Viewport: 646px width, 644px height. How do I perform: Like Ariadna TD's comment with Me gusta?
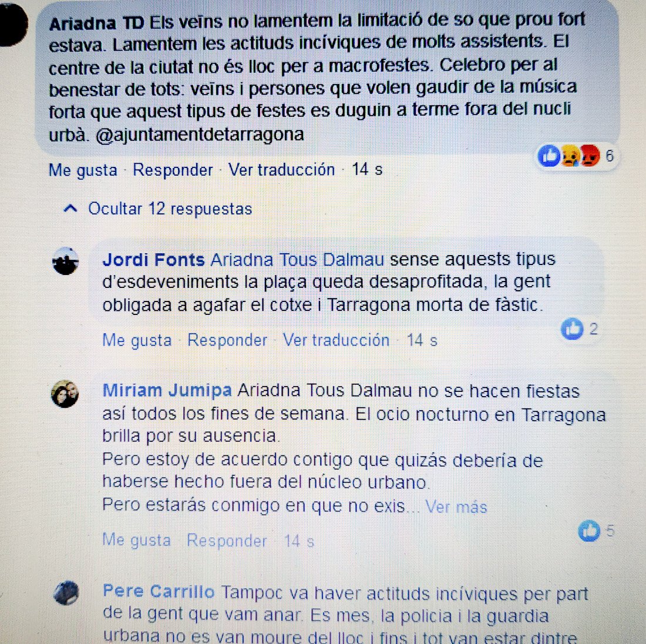83,170
